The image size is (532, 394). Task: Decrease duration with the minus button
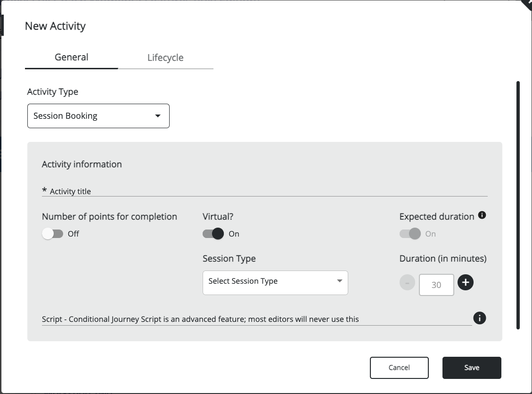407,282
